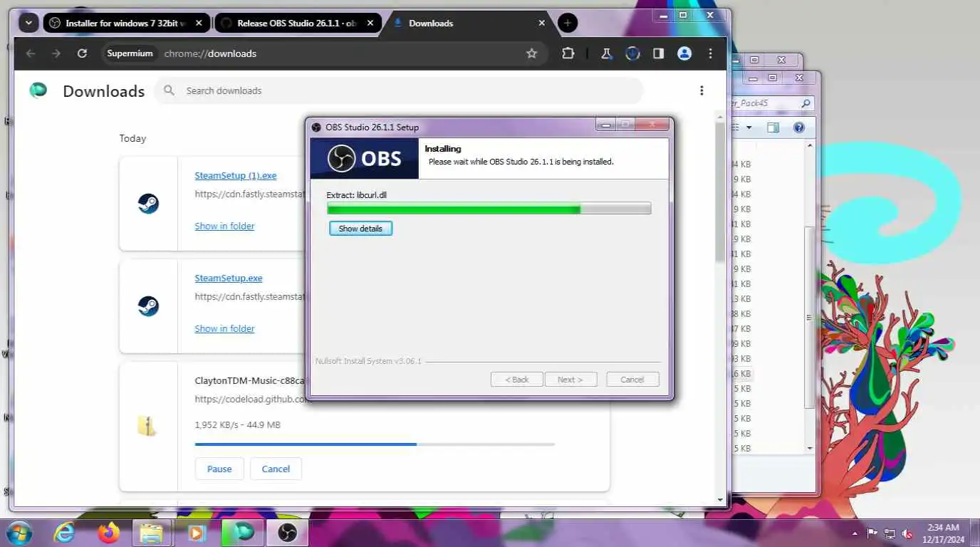Click the ClaytonTDM-Music download progress bar

point(375,444)
